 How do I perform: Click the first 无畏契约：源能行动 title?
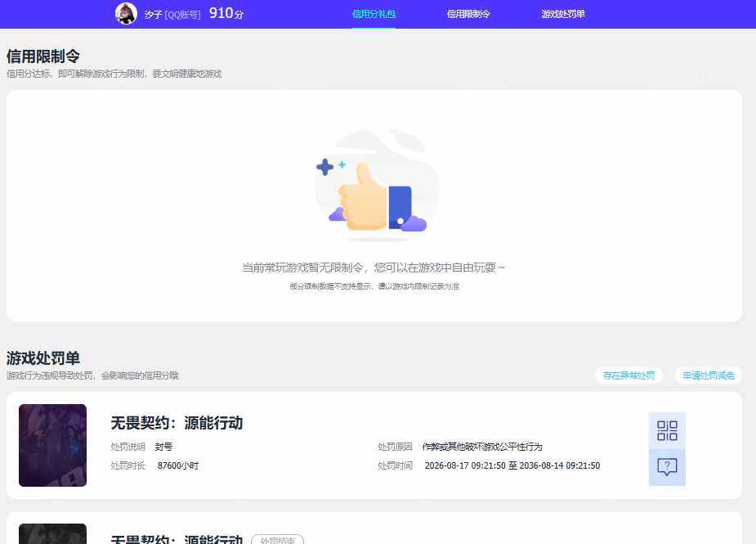tap(177, 423)
